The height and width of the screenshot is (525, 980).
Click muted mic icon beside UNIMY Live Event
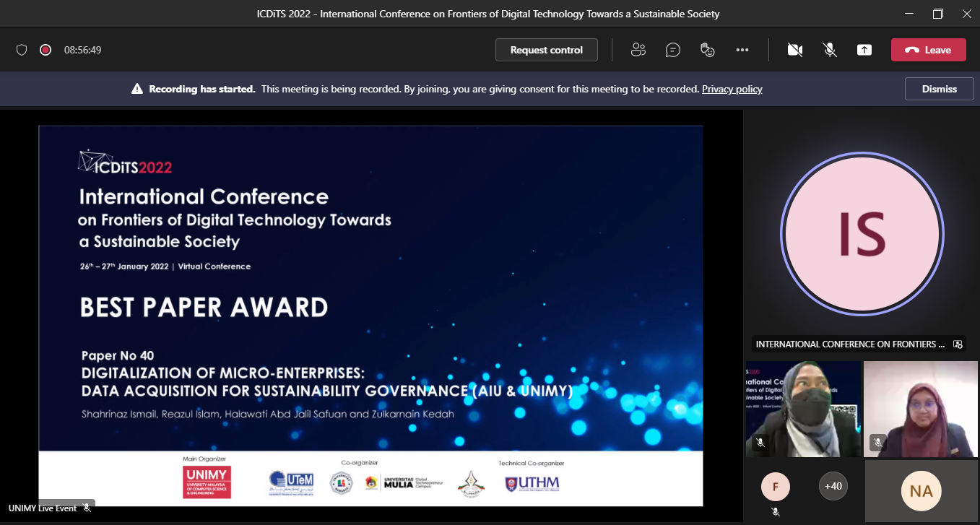click(x=87, y=508)
